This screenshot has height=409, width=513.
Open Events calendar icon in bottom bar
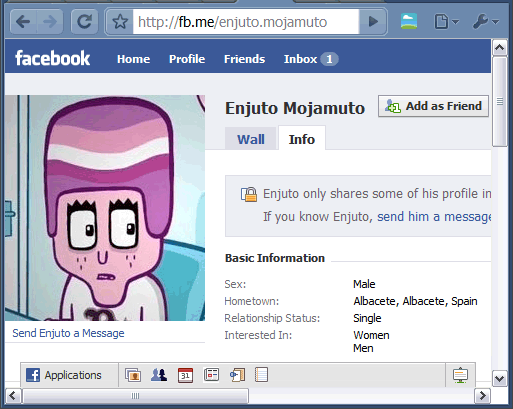pos(185,375)
